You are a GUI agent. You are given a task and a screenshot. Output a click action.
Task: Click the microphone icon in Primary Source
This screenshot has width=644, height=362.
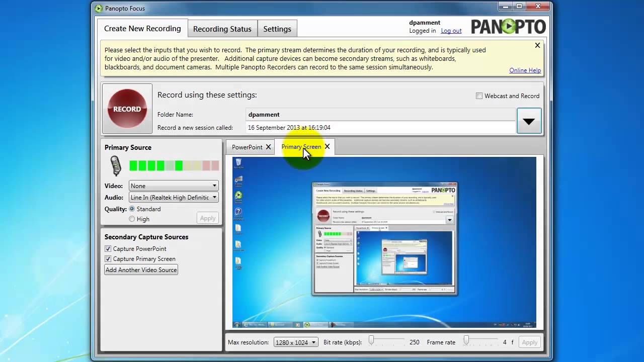click(116, 165)
